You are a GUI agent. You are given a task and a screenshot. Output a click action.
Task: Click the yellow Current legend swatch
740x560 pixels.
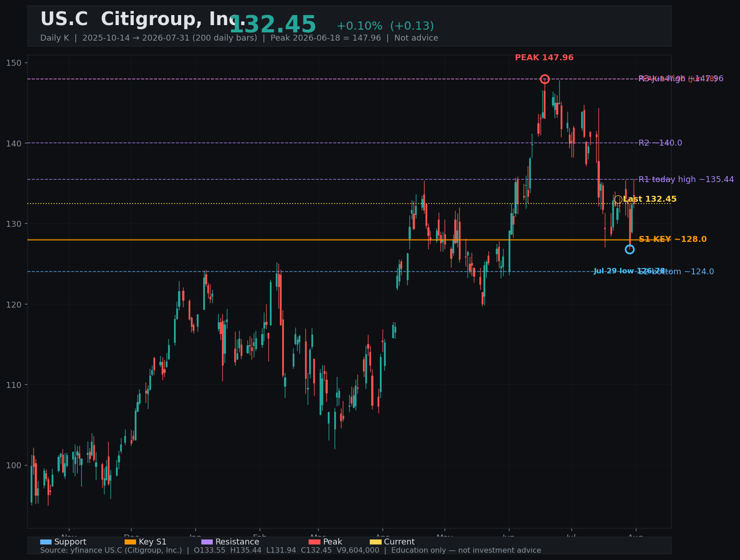point(375,542)
